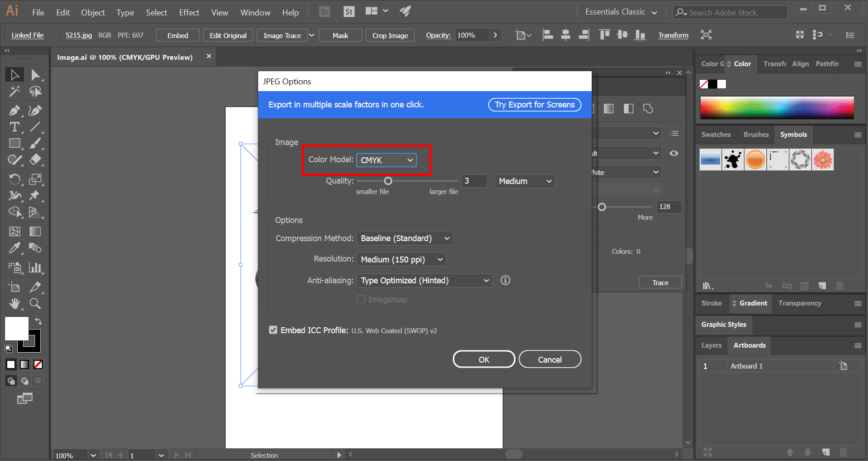Switch to the Swatches tab
The width and height of the screenshot is (868, 461).
click(x=716, y=135)
